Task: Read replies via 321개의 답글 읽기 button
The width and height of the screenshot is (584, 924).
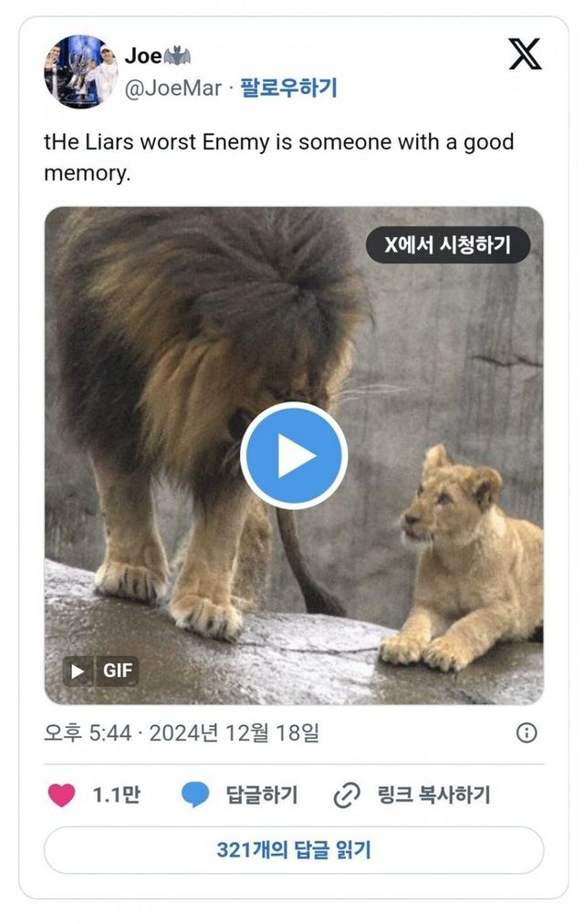Action: (x=294, y=850)
